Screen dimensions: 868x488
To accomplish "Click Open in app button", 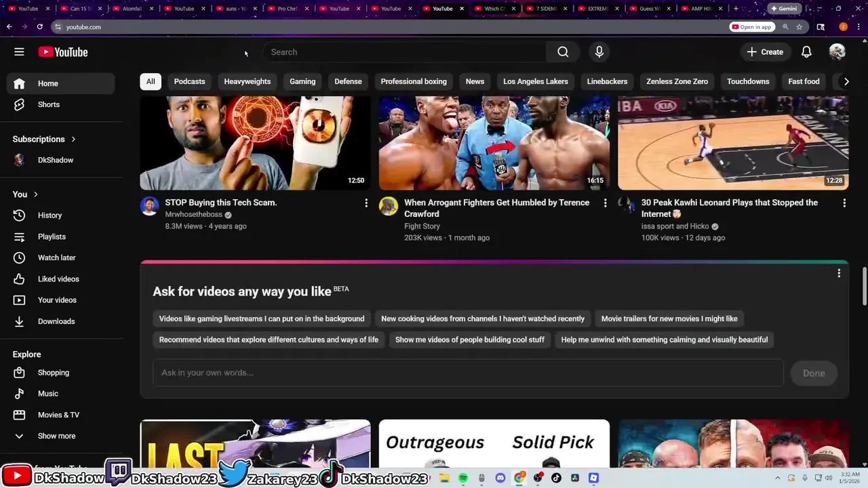I will [751, 27].
